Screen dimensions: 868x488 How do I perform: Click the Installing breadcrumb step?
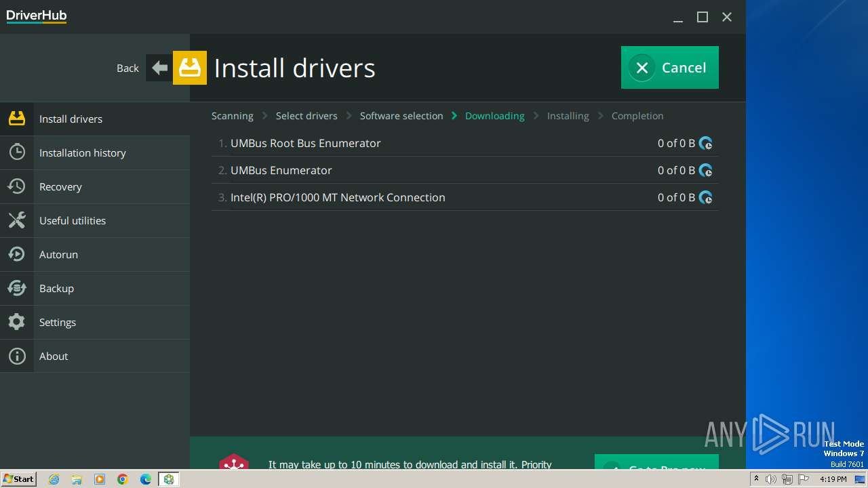point(568,116)
